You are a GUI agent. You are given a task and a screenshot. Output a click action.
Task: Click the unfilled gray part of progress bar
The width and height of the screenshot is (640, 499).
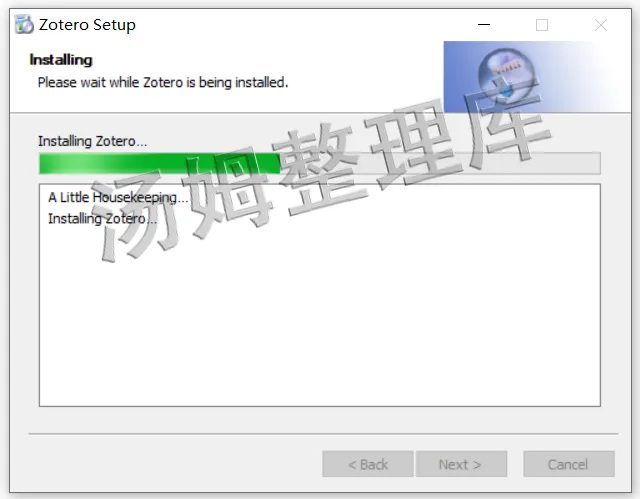click(440, 163)
